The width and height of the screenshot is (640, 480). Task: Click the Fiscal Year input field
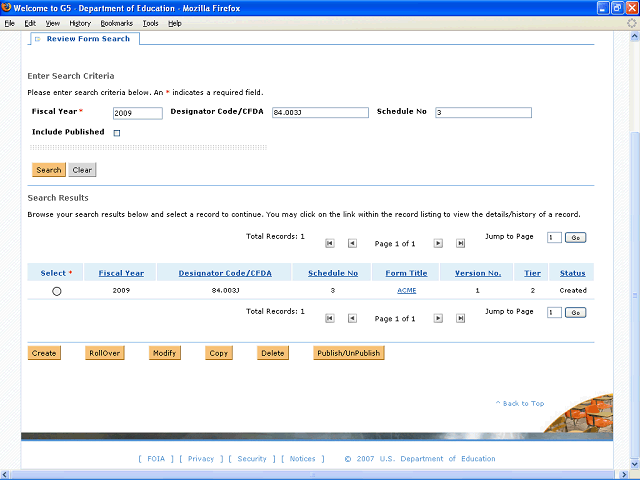[138, 113]
